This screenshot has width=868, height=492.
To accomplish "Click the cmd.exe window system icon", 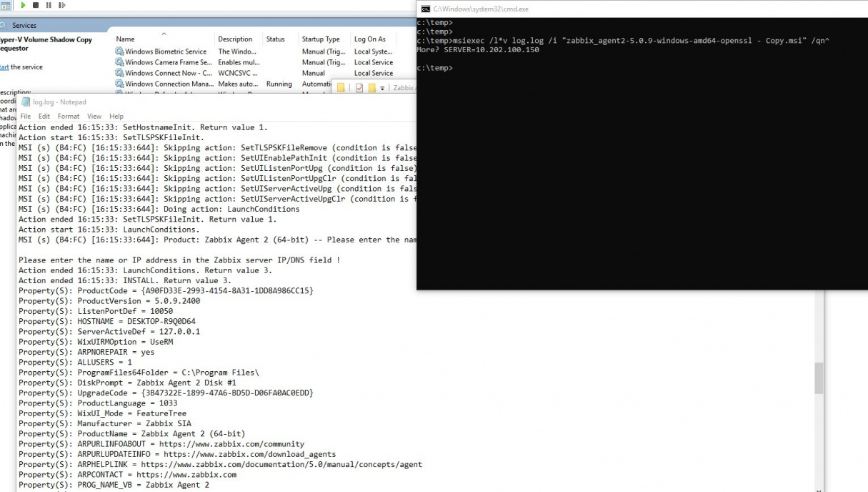I will coord(425,9).
